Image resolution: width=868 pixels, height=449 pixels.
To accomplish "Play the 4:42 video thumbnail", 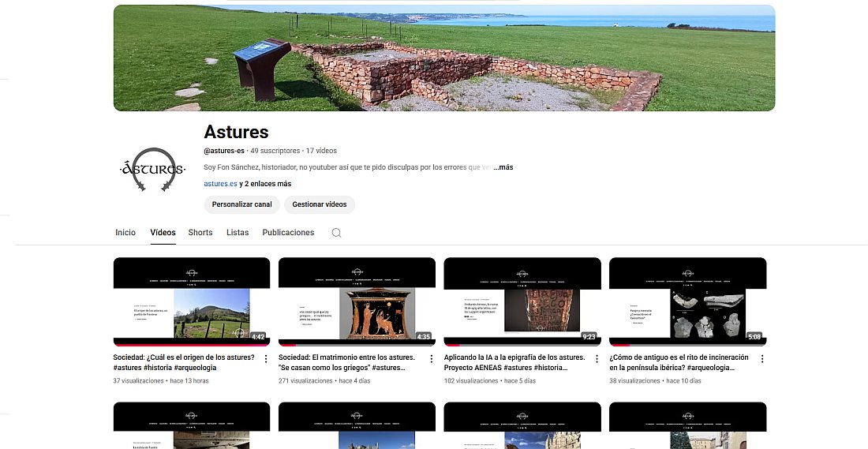I will pyautogui.click(x=192, y=301).
